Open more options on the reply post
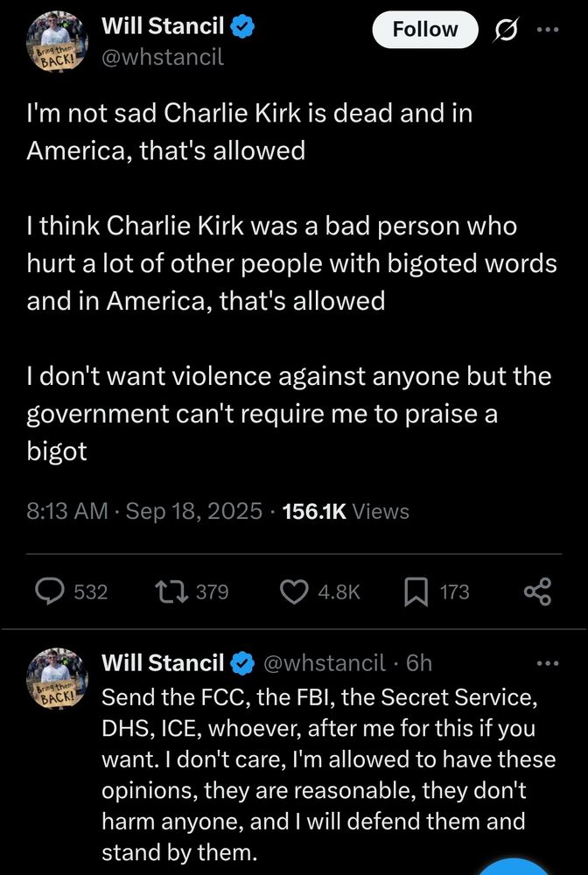 [x=547, y=663]
